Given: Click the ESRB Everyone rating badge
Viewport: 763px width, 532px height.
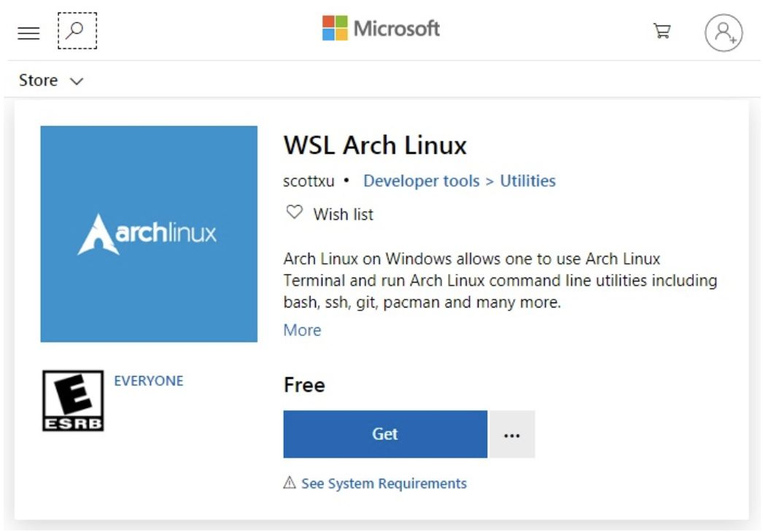Looking at the screenshot, I should tap(73, 401).
